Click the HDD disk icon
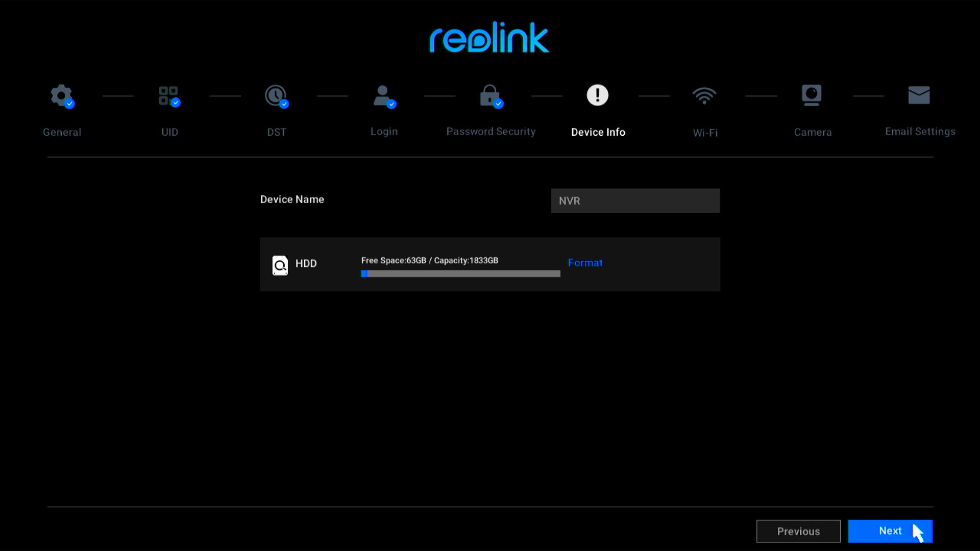The width and height of the screenshot is (980, 551). (280, 265)
